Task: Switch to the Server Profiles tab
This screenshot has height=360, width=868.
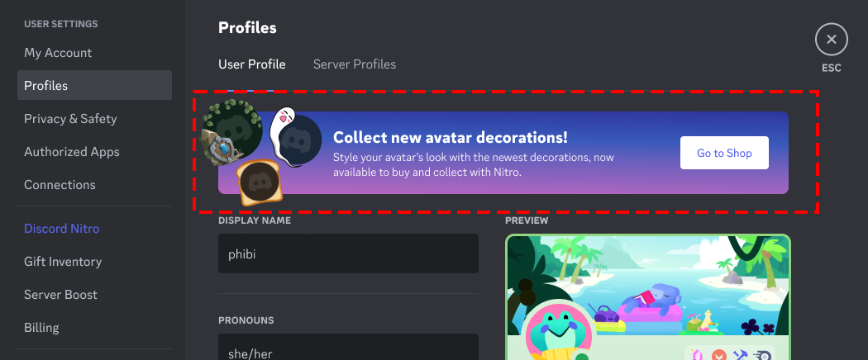Action: point(355,64)
